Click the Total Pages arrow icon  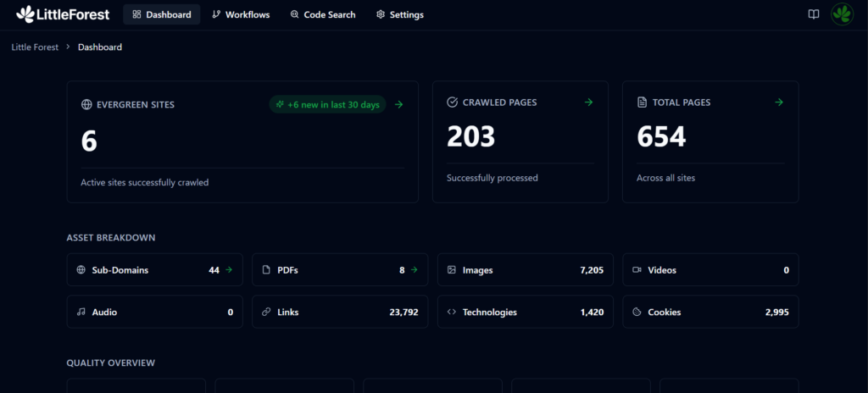pos(779,102)
